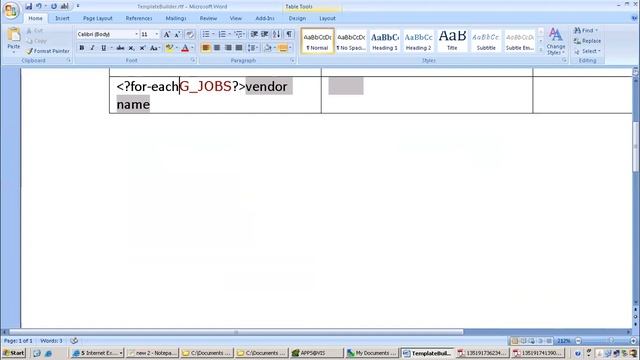The image size is (640, 360).
Task: Click the Copy command
Action: pyautogui.click(x=37, y=41)
